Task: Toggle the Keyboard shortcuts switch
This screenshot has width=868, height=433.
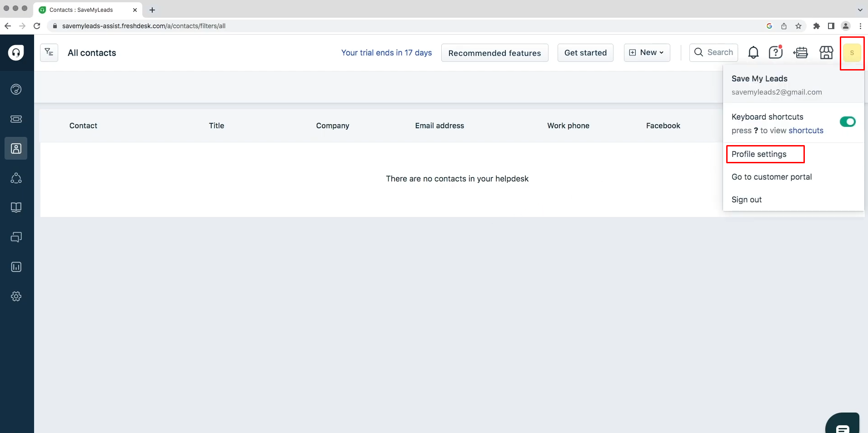Action: 848,121
